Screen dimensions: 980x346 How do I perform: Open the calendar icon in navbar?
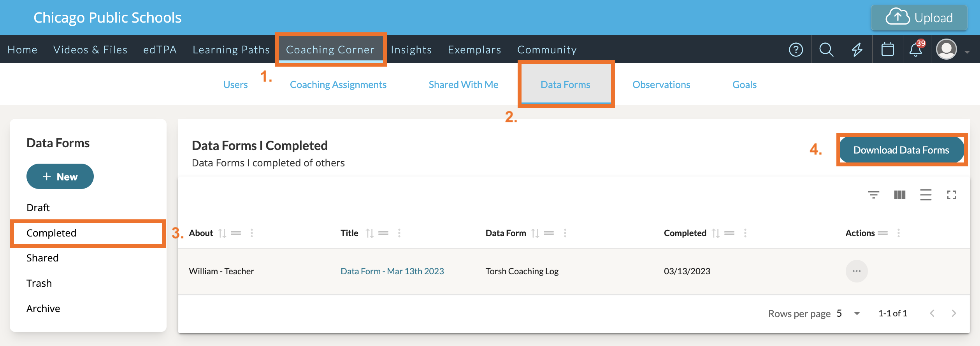click(887, 49)
